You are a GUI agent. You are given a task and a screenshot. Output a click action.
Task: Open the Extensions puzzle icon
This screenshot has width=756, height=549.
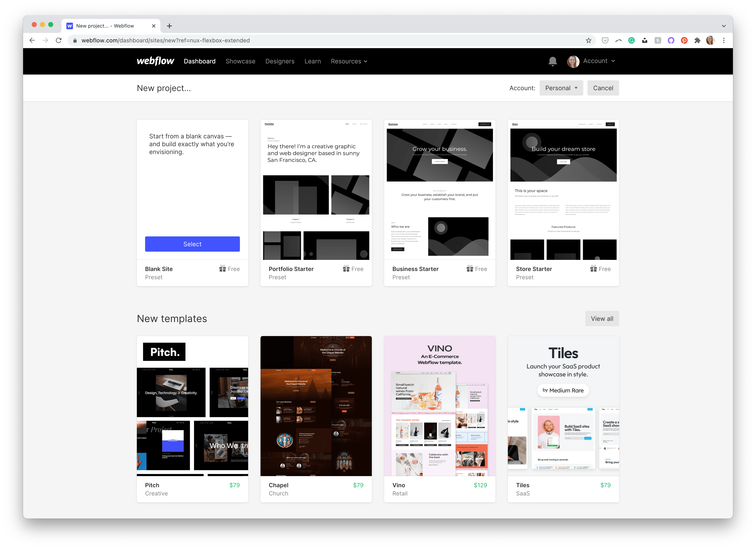tap(697, 40)
